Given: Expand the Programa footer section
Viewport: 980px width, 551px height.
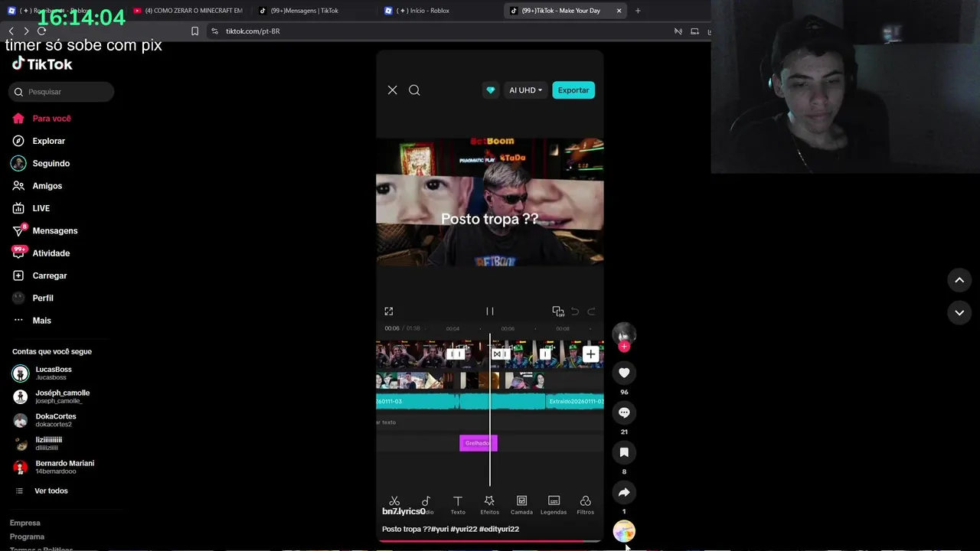Looking at the screenshot, I should point(27,536).
